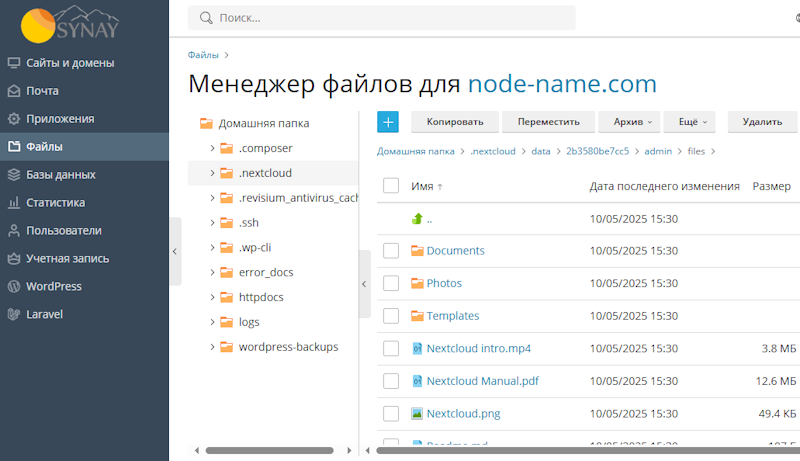The height and width of the screenshot is (461, 800).
Task: Collapse the left sidebar with arrow handle
Action: click(175, 251)
